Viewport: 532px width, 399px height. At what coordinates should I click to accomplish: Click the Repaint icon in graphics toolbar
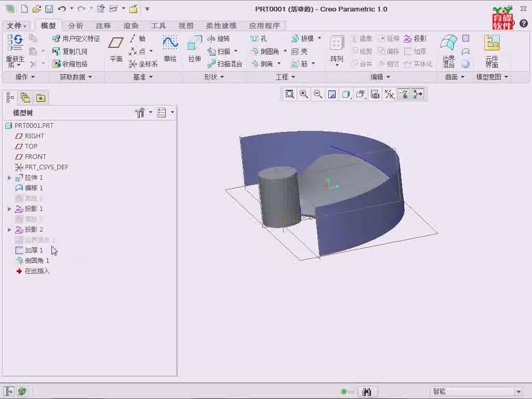pos(332,94)
